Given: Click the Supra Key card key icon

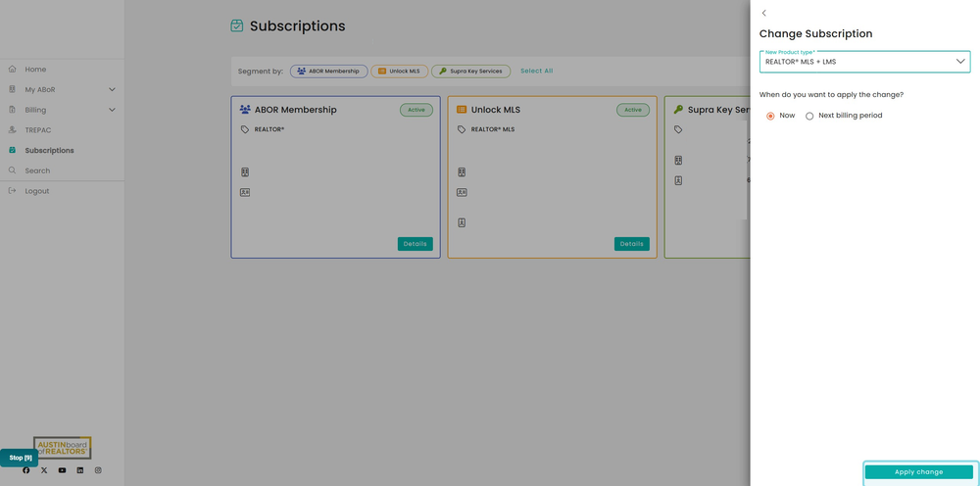Looking at the screenshot, I should pos(679,110).
